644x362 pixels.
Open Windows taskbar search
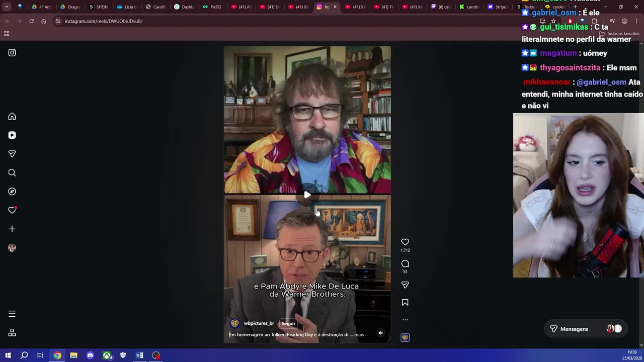pyautogui.click(x=24, y=355)
